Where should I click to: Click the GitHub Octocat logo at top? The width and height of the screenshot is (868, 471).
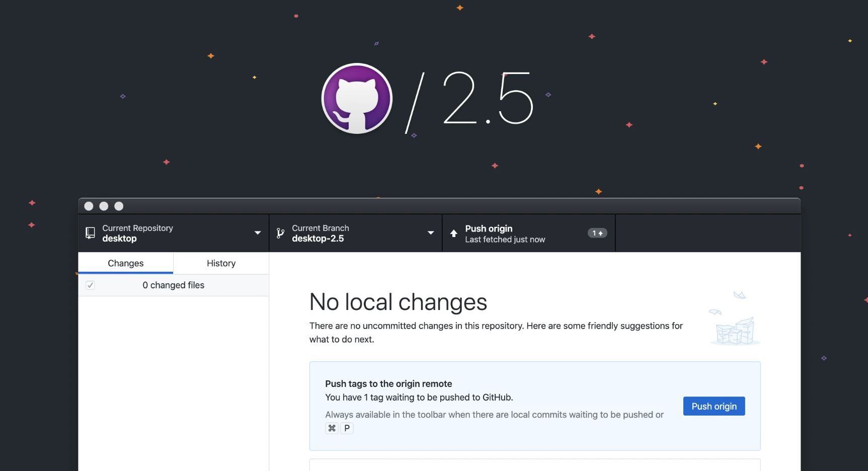pyautogui.click(x=357, y=98)
